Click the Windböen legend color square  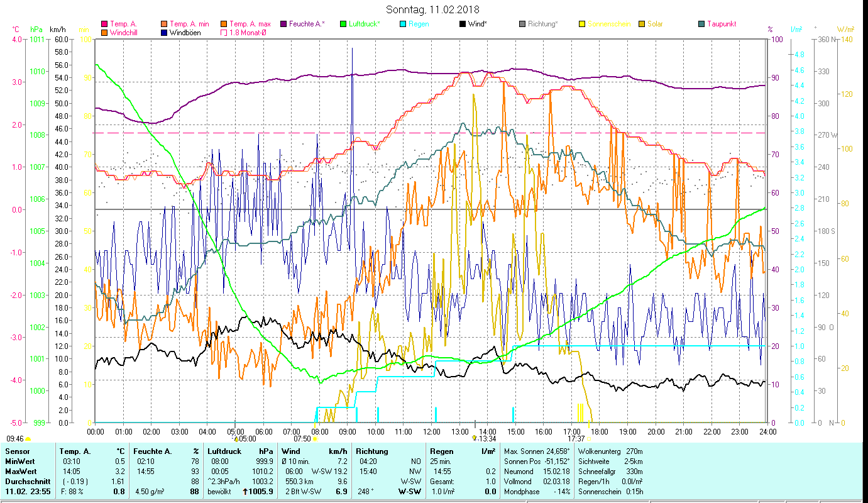point(165,33)
